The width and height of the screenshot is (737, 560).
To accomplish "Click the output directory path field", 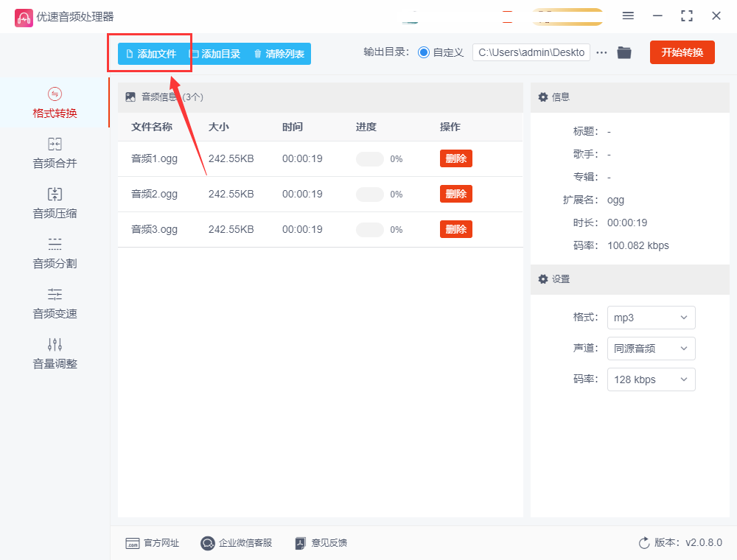I will [531, 52].
